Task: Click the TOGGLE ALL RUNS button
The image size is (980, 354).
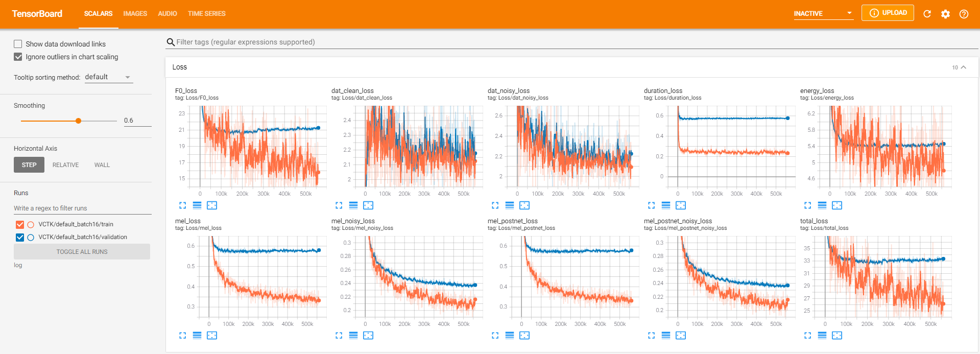Action: (82, 252)
